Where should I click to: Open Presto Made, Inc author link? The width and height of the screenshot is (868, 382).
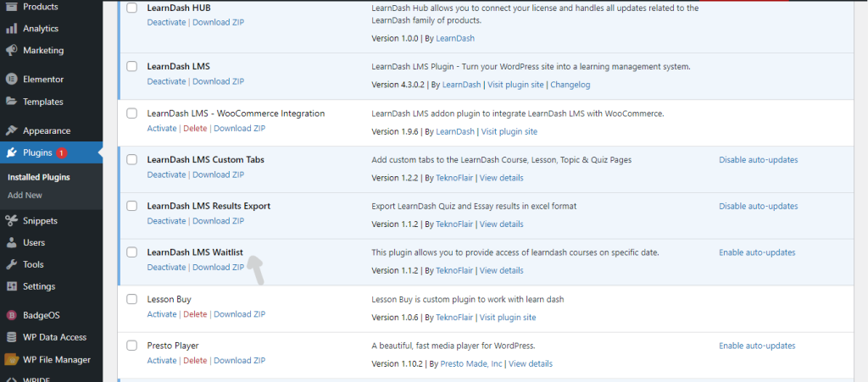471,363
